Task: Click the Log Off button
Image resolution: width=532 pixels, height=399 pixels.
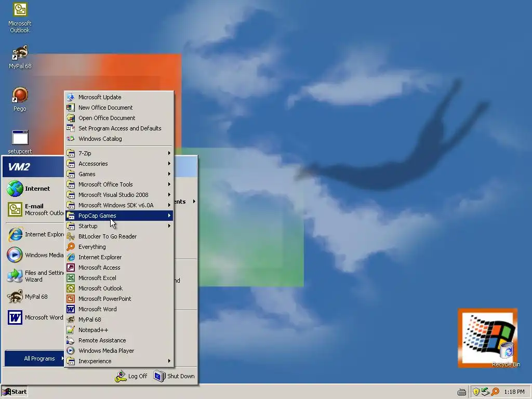Action: (x=131, y=376)
